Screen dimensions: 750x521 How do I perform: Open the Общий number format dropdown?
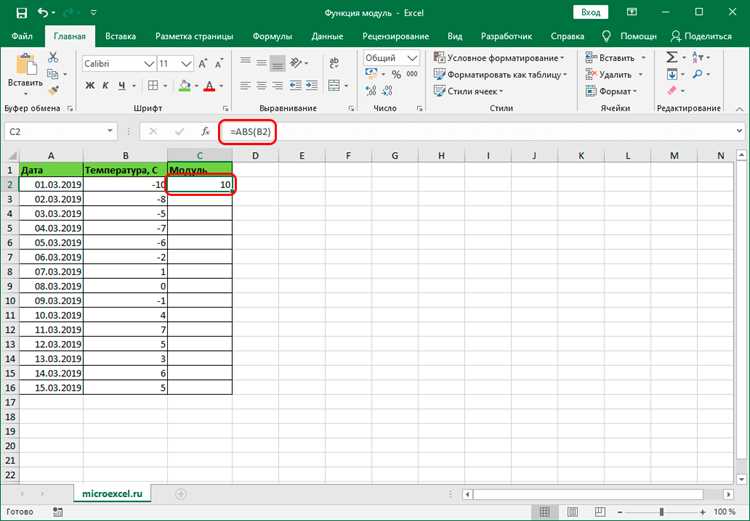click(x=412, y=58)
